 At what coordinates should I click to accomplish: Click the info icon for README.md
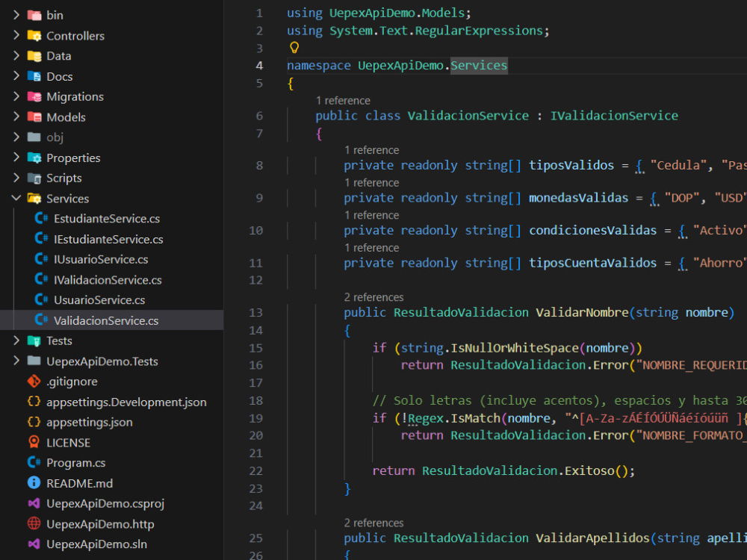tap(34, 483)
